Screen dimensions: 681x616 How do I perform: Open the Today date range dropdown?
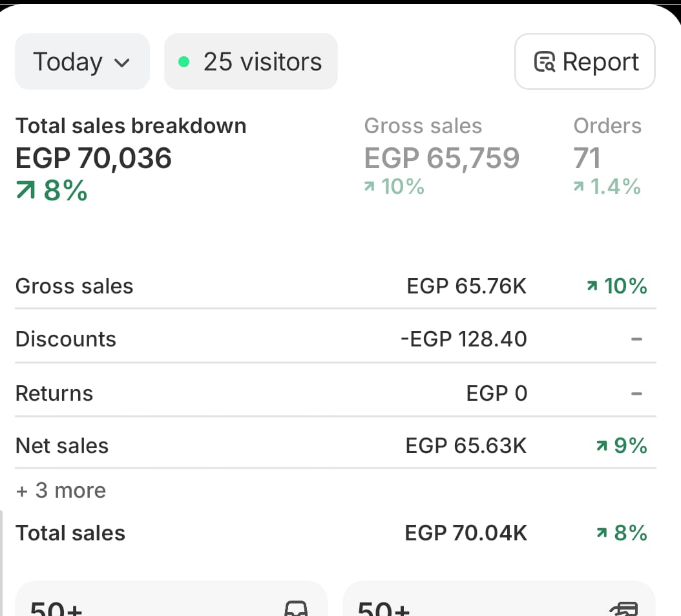coord(82,62)
